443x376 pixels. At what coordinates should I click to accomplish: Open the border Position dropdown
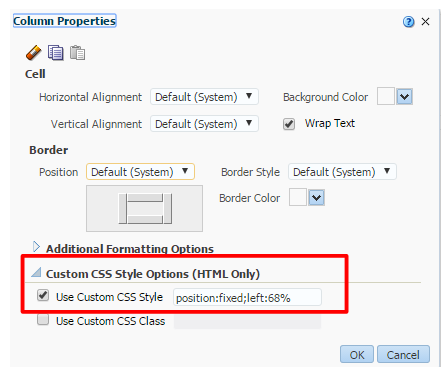pyautogui.click(x=140, y=172)
